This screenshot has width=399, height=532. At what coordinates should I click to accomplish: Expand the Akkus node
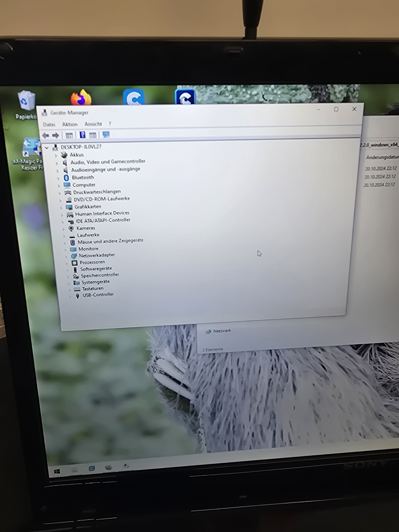[x=56, y=156]
